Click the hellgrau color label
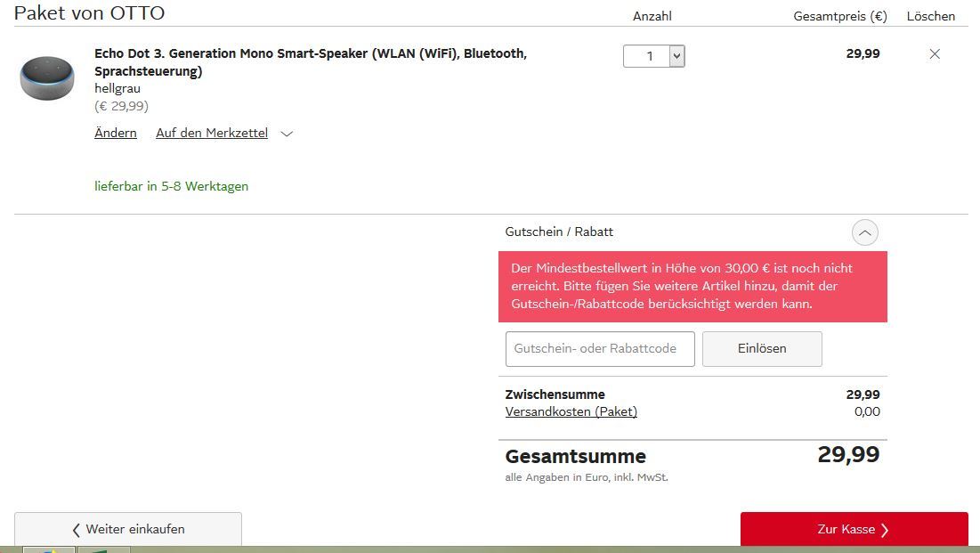This screenshot has width=980, height=553. pyautogui.click(x=117, y=88)
